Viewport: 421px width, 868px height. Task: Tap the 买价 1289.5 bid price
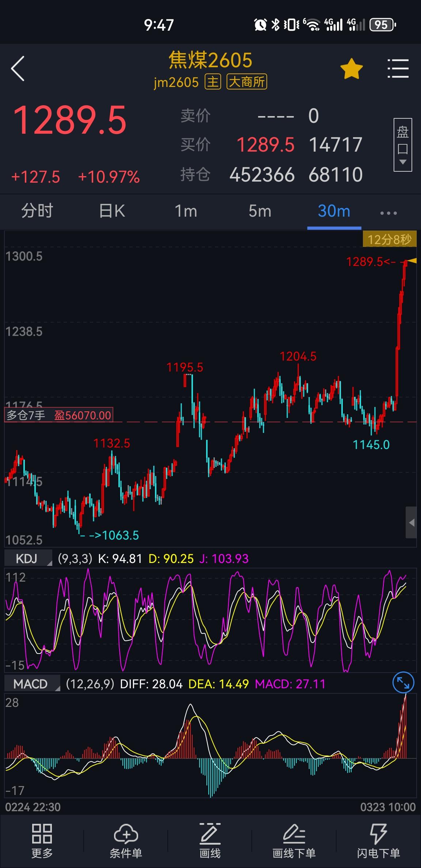click(265, 145)
